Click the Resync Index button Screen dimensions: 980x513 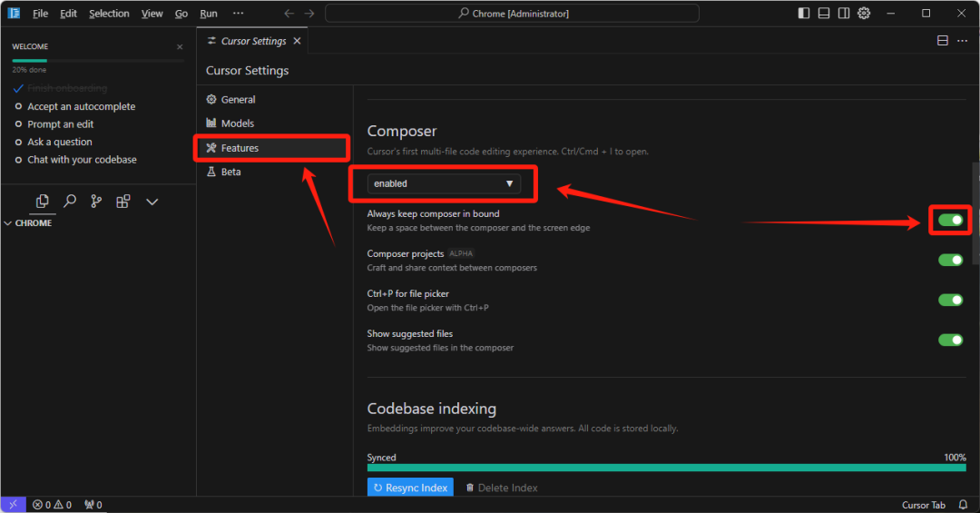tap(411, 488)
